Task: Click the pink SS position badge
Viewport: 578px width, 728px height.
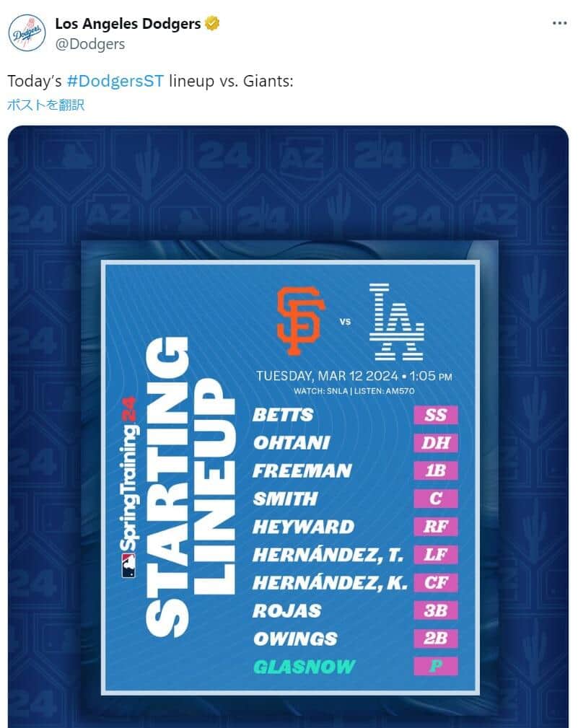Action: coord(436,415)
